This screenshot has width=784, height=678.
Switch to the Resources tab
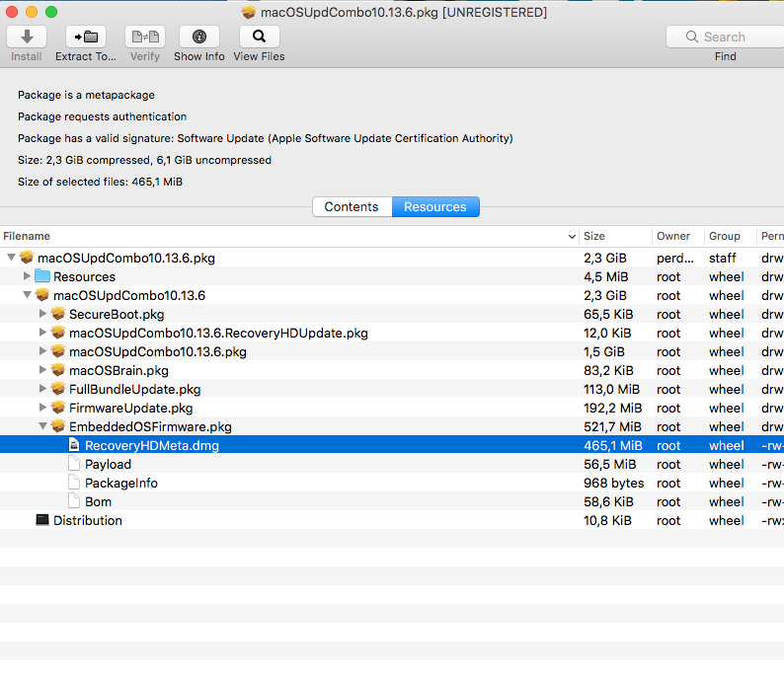tap(435, 207)
